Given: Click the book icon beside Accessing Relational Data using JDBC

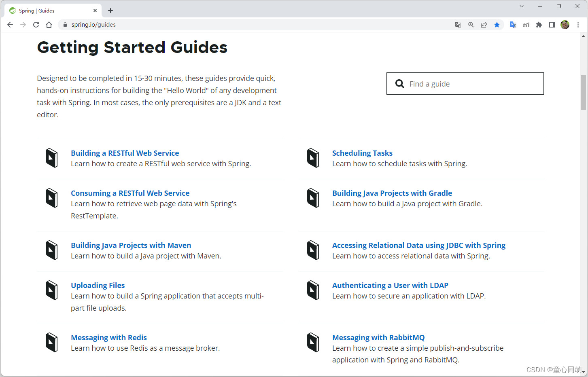Looking at the screenshot, I should pos(313,250).
